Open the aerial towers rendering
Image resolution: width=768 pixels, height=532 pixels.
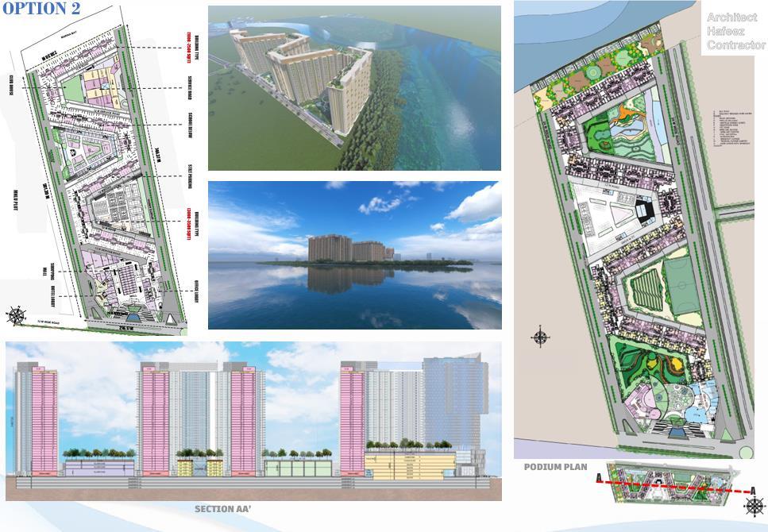click(x=354, y=88)
